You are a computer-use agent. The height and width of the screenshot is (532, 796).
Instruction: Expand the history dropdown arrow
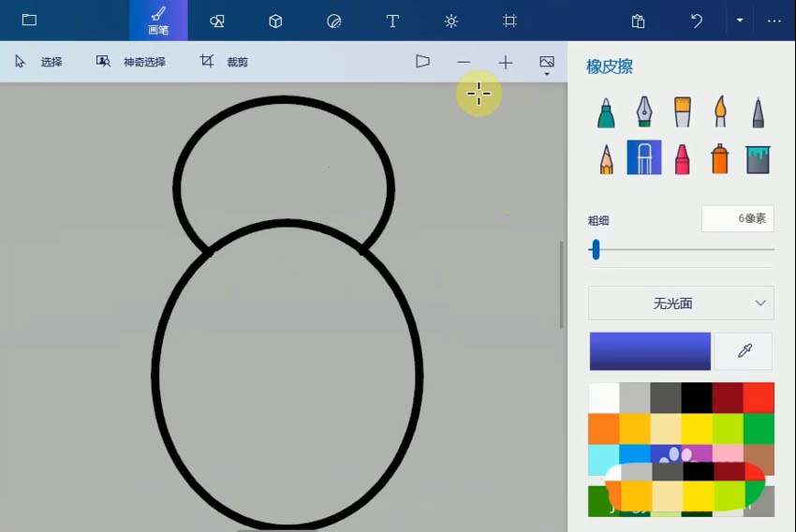click(740, 21)
